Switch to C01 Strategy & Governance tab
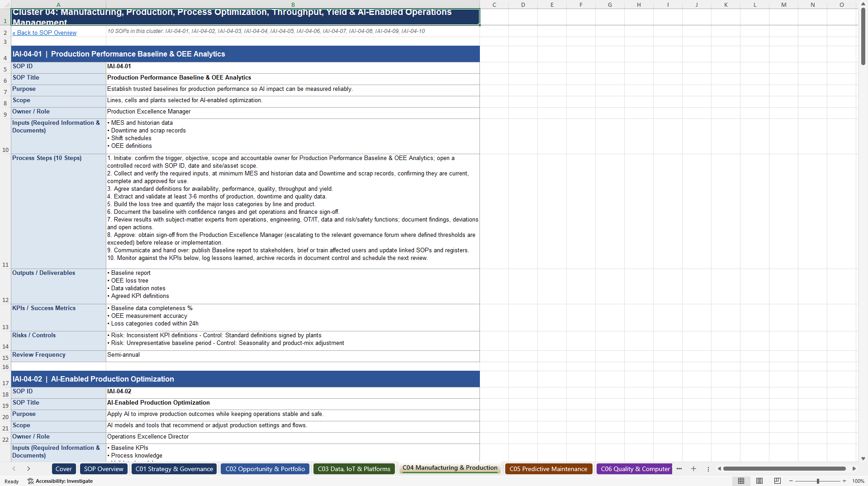 coord(174,469)
